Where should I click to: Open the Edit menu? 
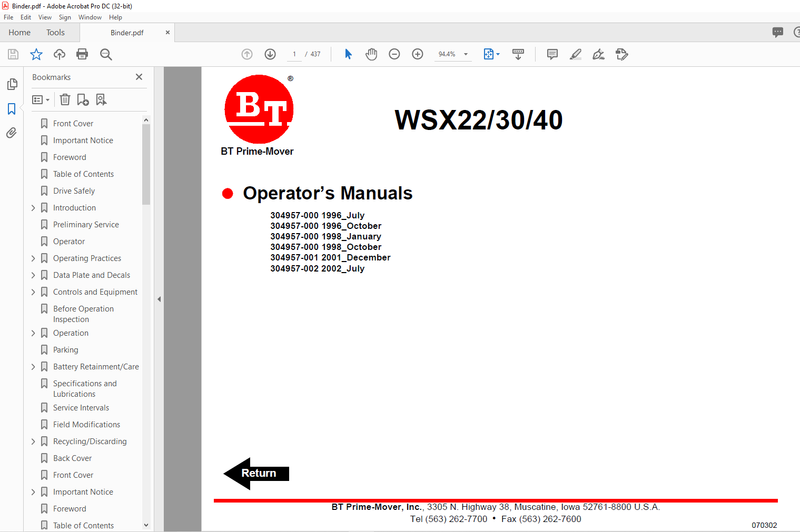tap(26, 17)
